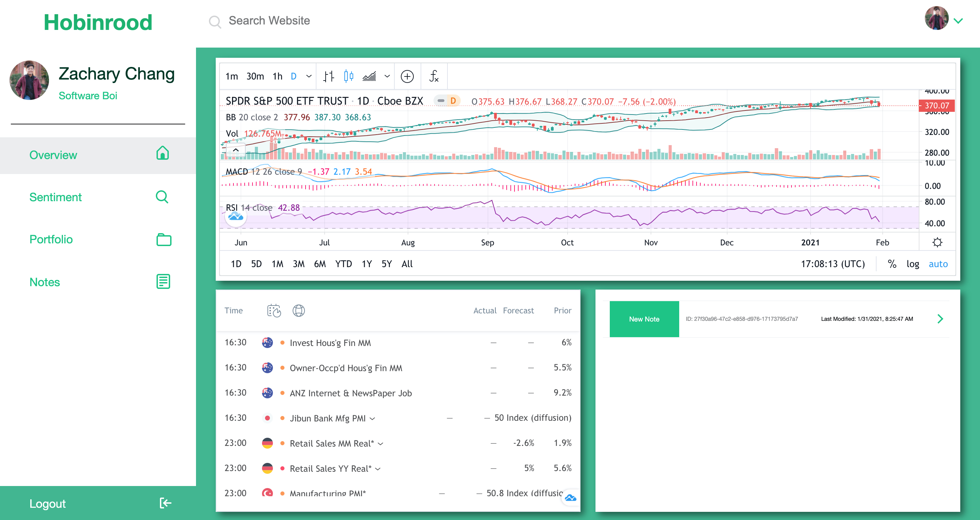This screenshot has width=980, height=520.
Task: Open the indicators fx icon
Action: point(434,76)
